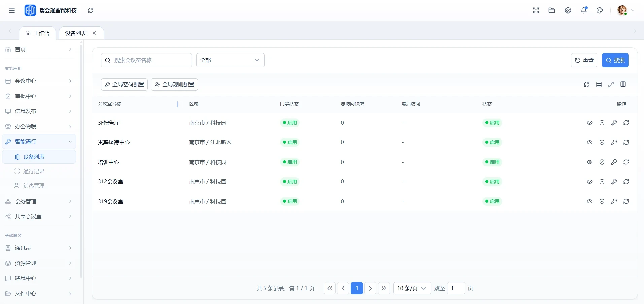Open 通行记录 in the sidebar
The image size is (644, 304).
pos(39,171)
